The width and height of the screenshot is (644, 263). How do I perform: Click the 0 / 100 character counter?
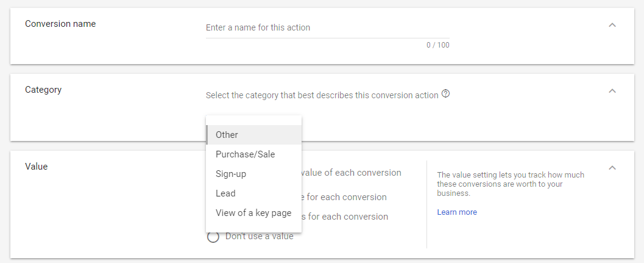[x=438, y=45]
